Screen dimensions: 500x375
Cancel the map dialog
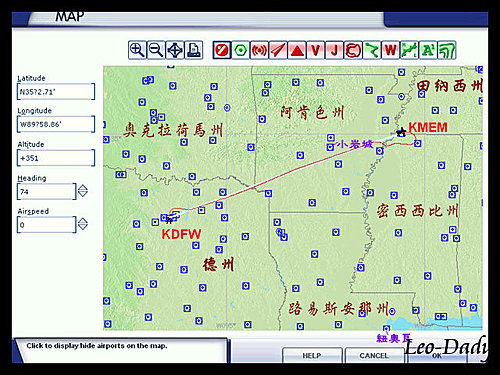coord(374,356)
